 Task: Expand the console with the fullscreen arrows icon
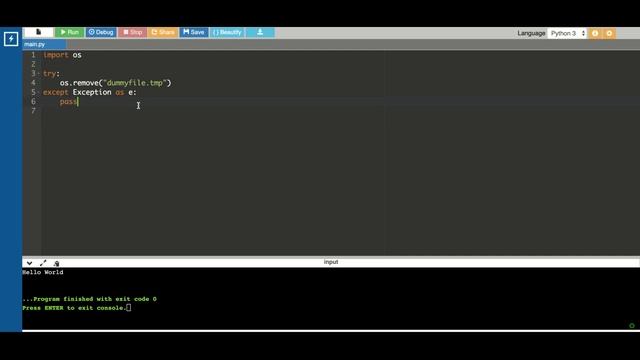[x=43, y=263]
